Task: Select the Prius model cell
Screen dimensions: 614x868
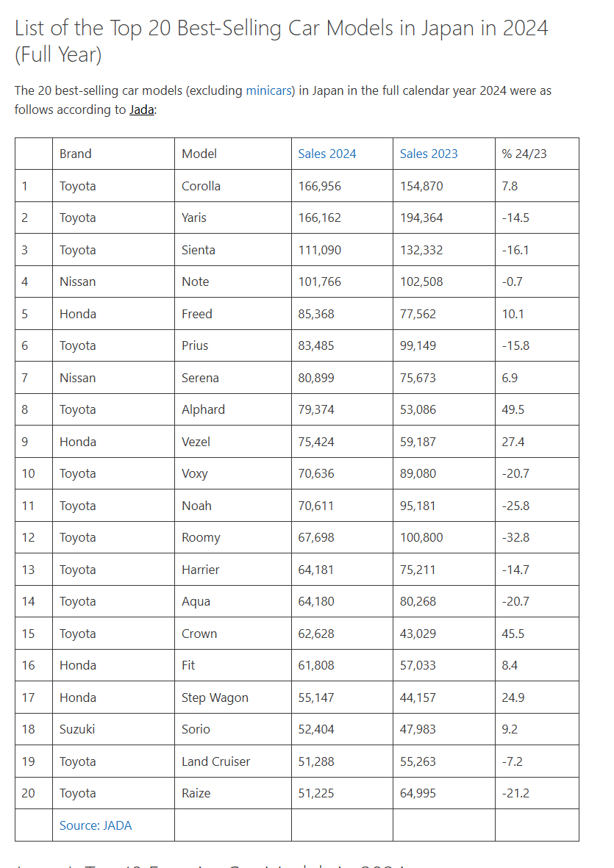Action: [x=233, y=345]
